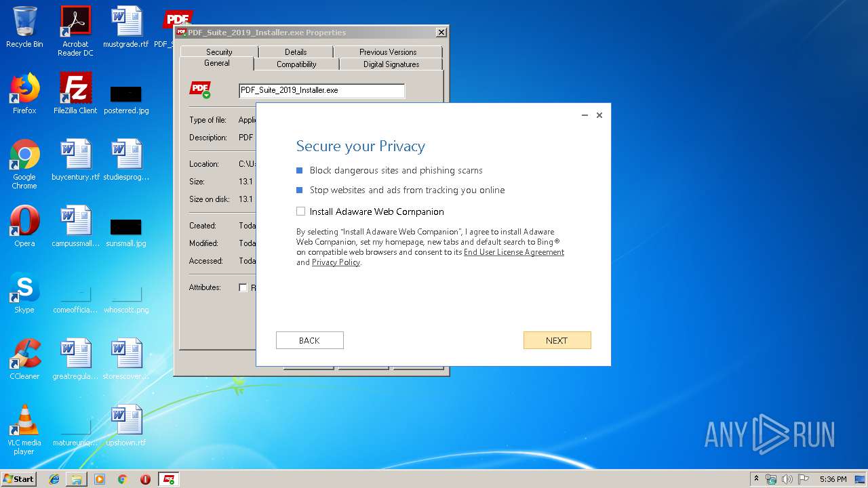
Task: Select the comeofficia... file icon
Action: 75,298
